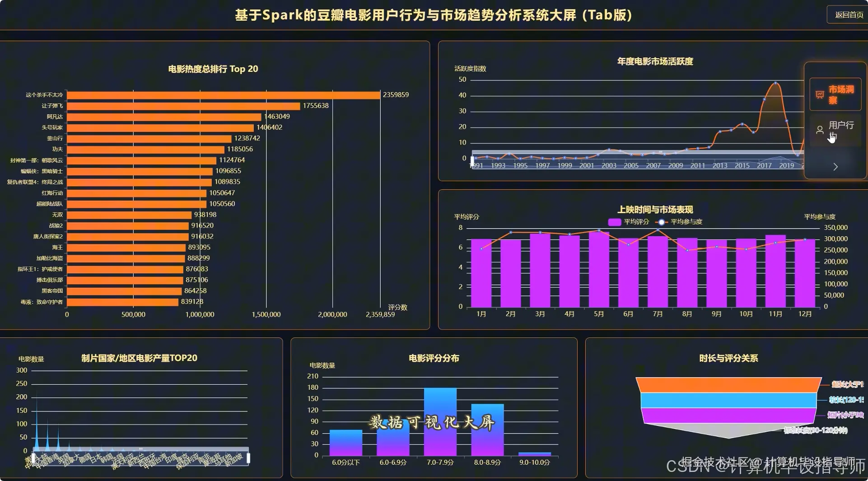
Task: Click the 电影热度总排行 Top 20 title
Action: [x=213, y=69]
